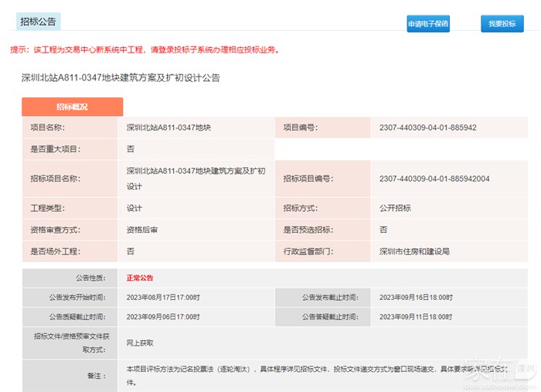Click the 招标项目名称 value cell
Viewport: 541px width, 392px height.
point(196,178)
